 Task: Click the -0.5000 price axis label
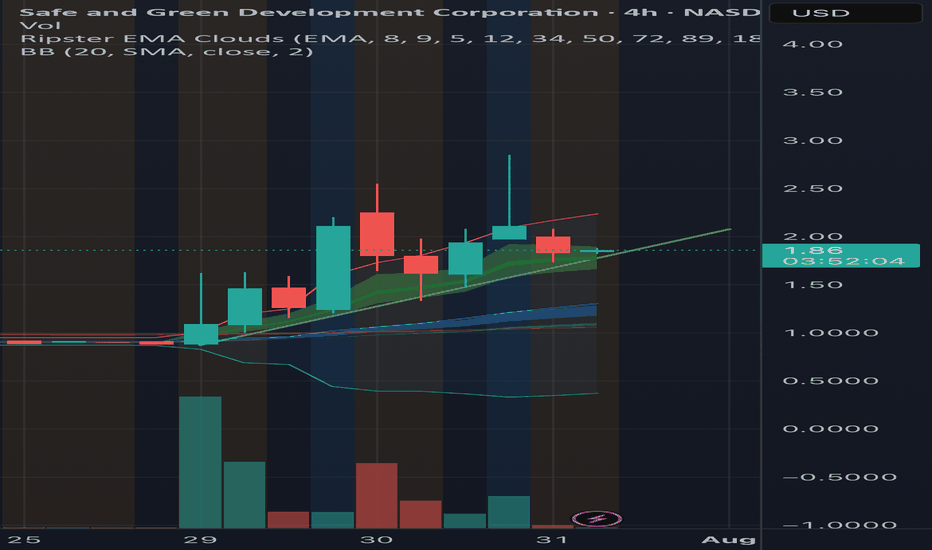pyautogui.click(x=839, y=477)
